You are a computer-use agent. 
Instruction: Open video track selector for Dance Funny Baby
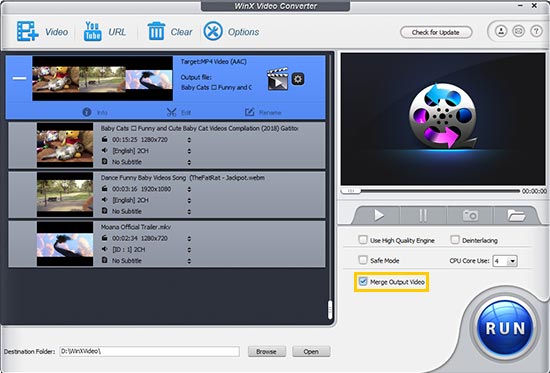click(x=189, y=189)
